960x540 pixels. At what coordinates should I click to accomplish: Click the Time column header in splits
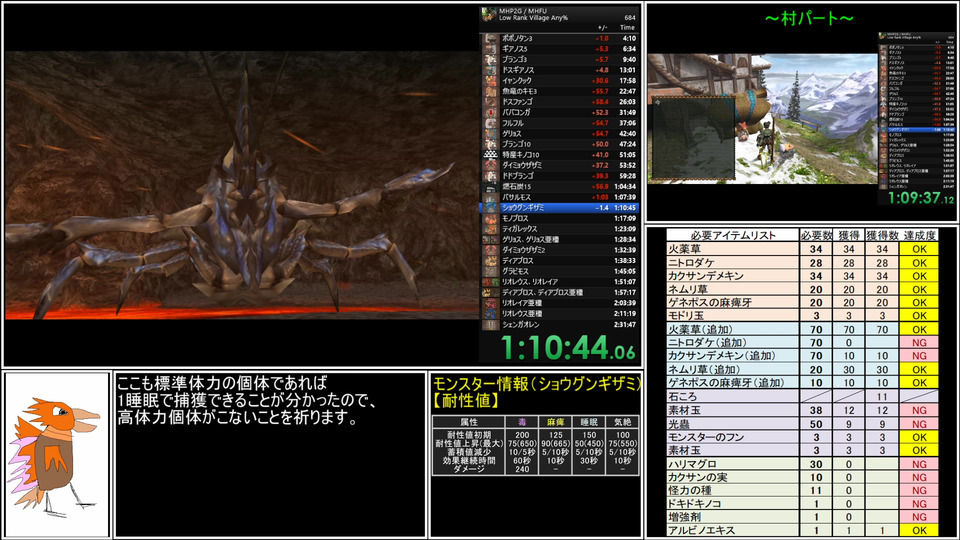tap(628, 28)
